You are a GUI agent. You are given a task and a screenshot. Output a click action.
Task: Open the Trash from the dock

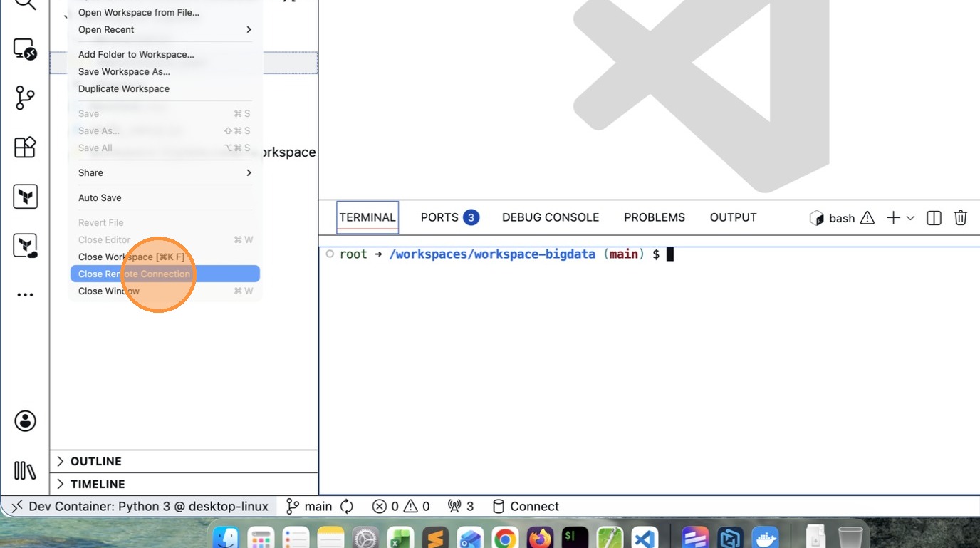(850, 538)
